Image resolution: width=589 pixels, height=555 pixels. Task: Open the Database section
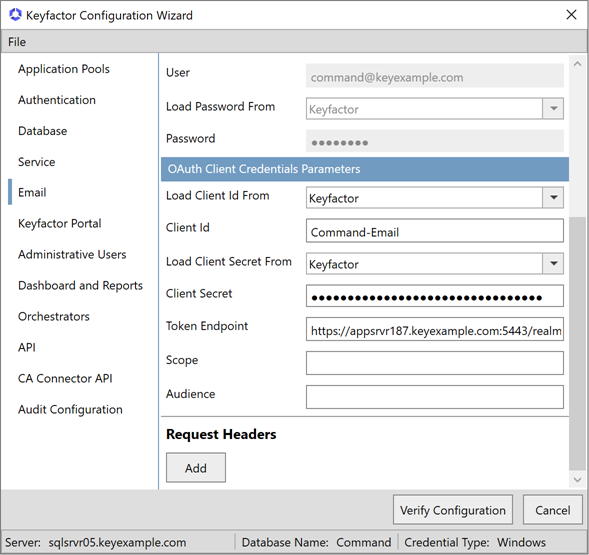(42, 131)
